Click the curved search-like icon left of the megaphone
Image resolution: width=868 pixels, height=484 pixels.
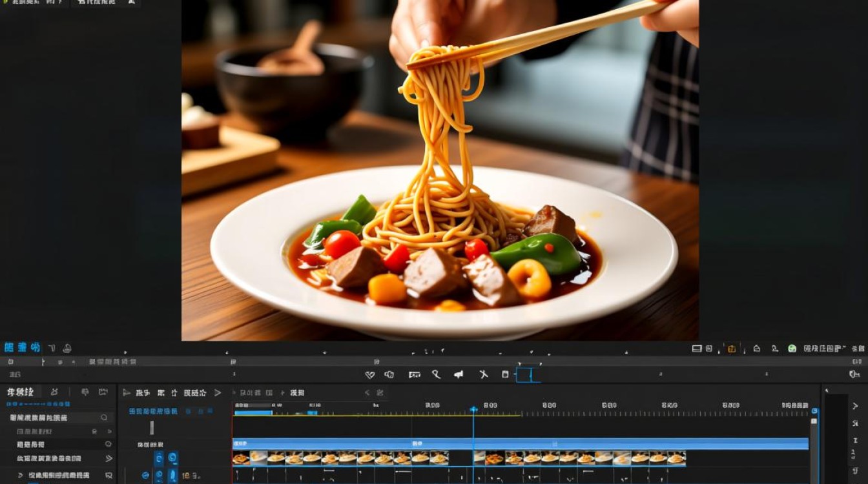point(436,375)
